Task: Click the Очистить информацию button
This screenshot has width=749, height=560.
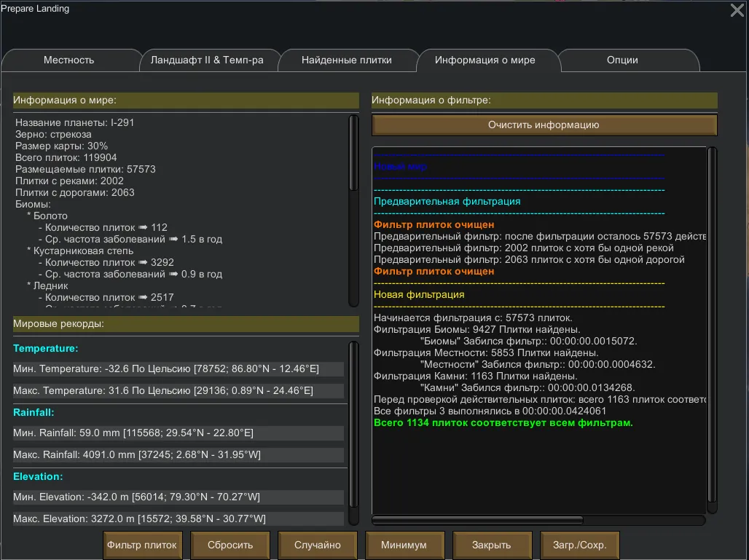Action: (x=544, y=125)
